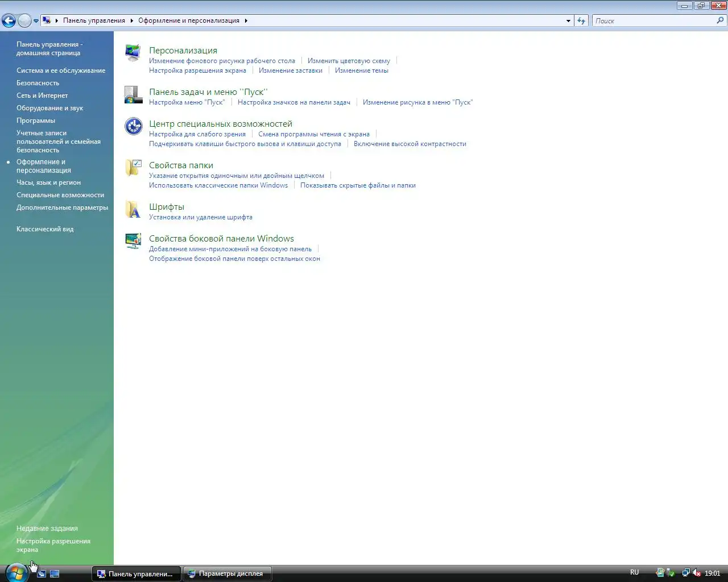This screenshot has width=728, height=582.
Task: Click the Шрифты fonts folder icon
Action: (133, 209)
